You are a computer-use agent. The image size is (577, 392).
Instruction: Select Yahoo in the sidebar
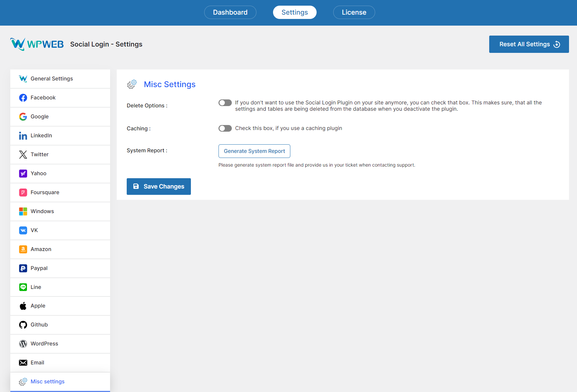pos(60,174)
